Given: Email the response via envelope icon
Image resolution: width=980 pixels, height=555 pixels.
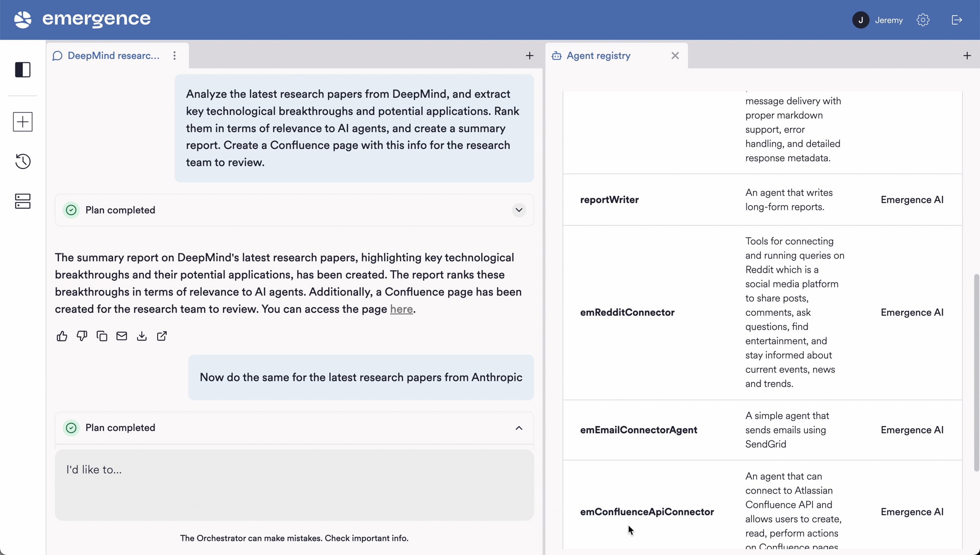Looking at the screenshot, I should (x=122, y=336).
